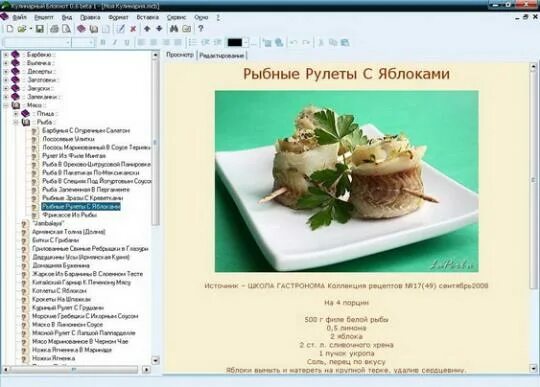Click the toolbar icon right of the binoculars

[187, 29]
